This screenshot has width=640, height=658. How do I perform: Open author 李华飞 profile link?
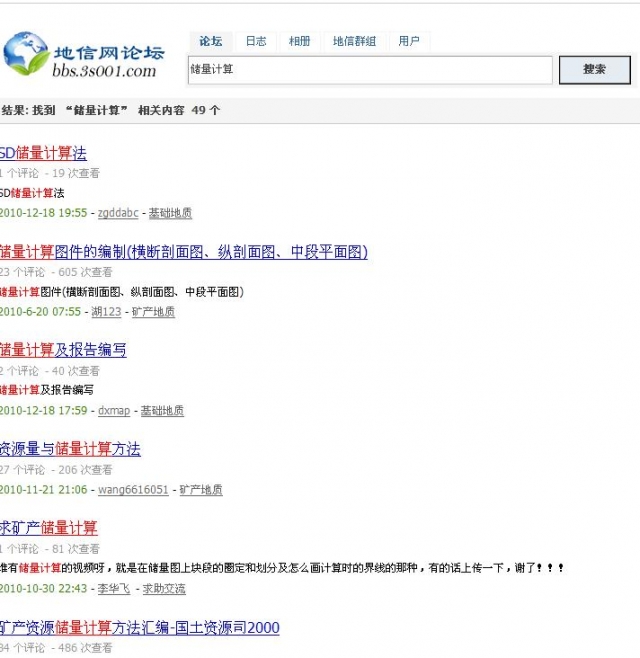(x=114, y=588)
